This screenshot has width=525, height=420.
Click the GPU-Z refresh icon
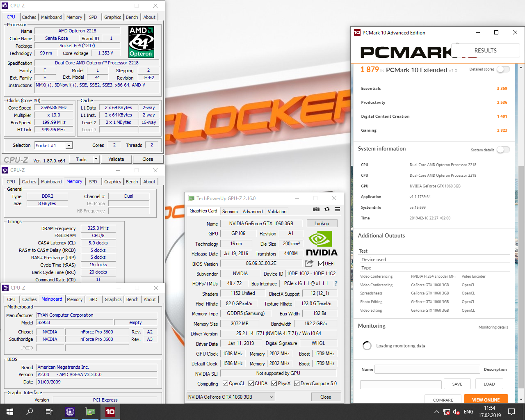tap(327, 209)
